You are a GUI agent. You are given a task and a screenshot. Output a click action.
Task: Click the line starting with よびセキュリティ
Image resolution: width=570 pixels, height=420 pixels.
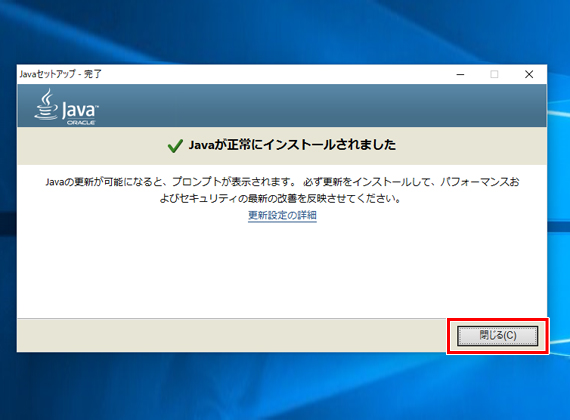(x=281, y=199)
